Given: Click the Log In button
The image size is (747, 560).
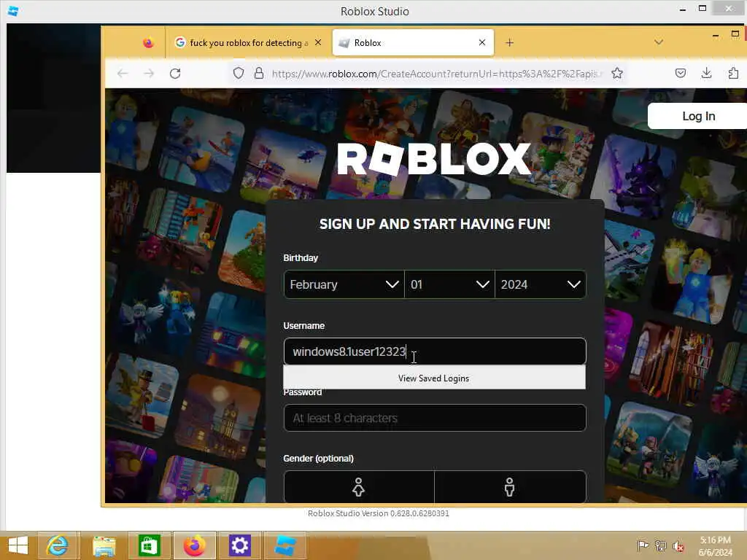Looking at the screenshot, I should (697, 116).
